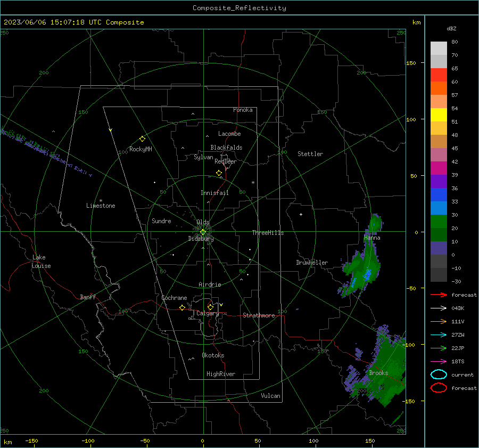Click the white 04DK arrow icon

[439, 308]
